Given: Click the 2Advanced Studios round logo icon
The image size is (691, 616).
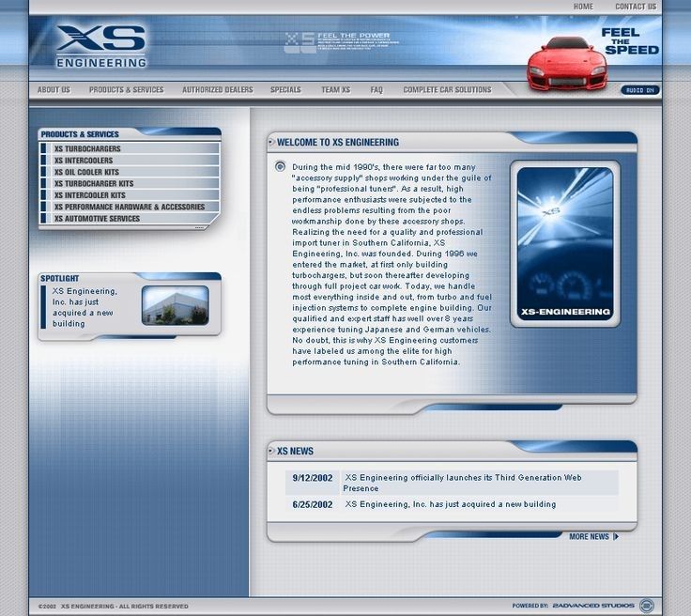Looking at the screenshot, I should [646, 606].
